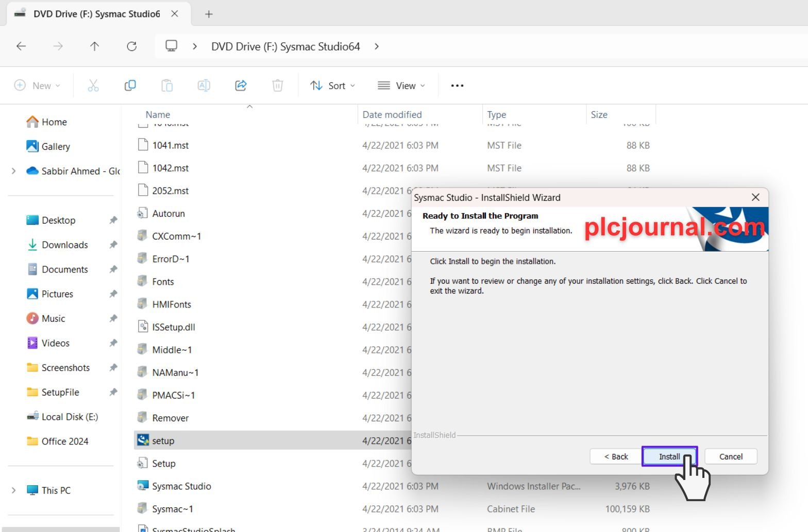Refresh the current folder view
This screenshot has height=532, width=808.
tap(132, 46)
